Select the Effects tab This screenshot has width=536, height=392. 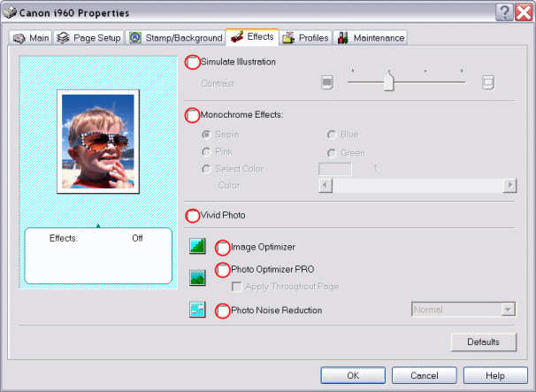pyautogui.click(x=252, y=36)
